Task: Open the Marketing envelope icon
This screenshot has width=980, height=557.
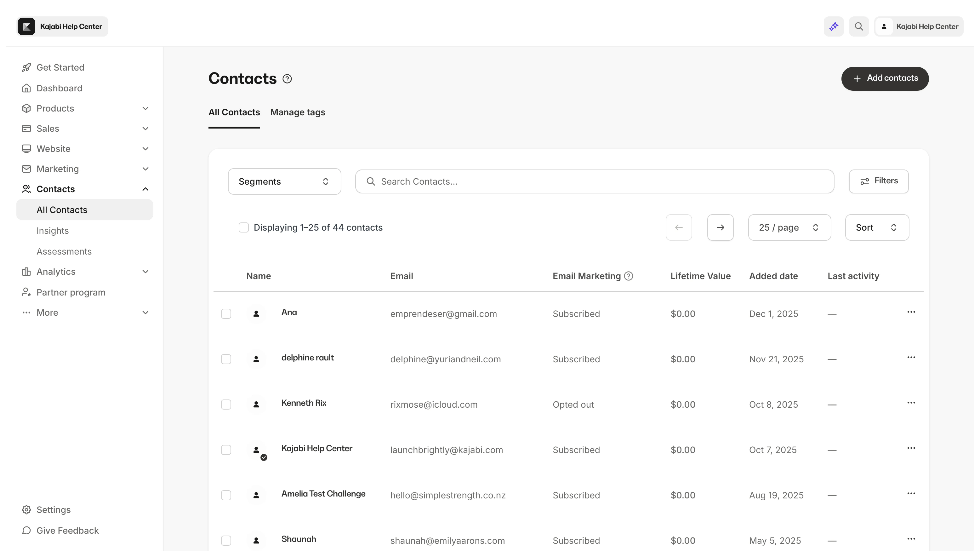Action: point(26,169)
